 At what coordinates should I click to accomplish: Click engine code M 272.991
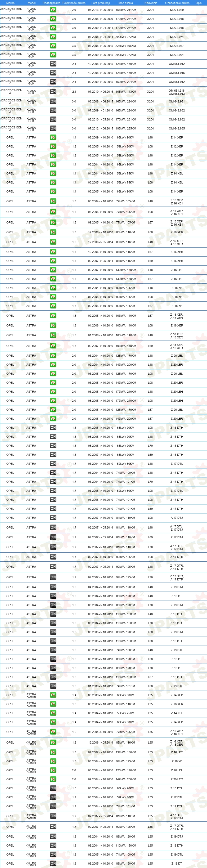tap(177, 55)
